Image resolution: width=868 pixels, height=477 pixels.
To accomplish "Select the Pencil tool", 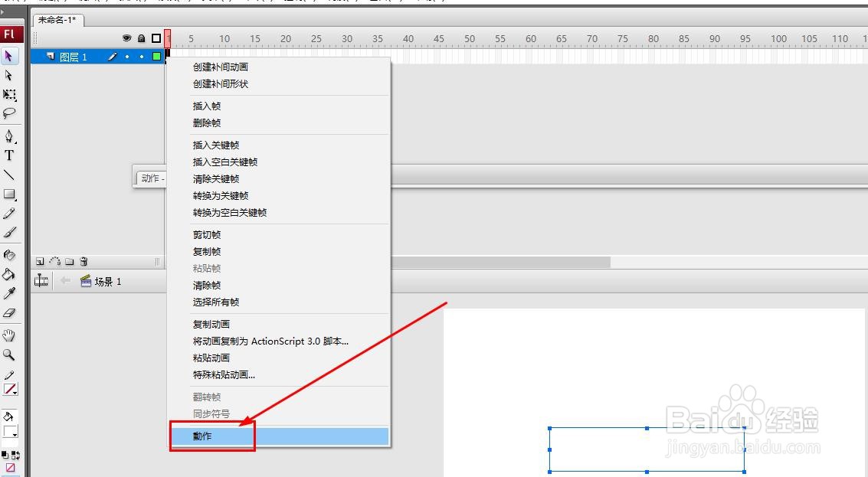I will [x=9, y=214].
